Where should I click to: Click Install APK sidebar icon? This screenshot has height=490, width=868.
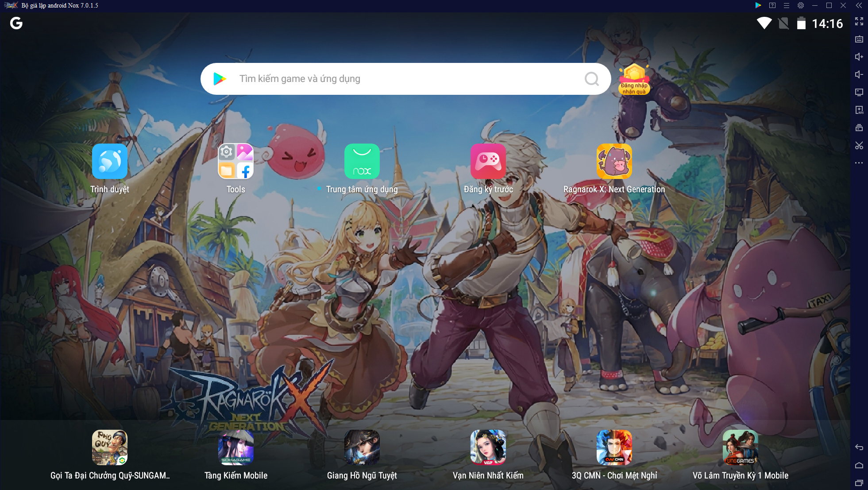[859, 110]
